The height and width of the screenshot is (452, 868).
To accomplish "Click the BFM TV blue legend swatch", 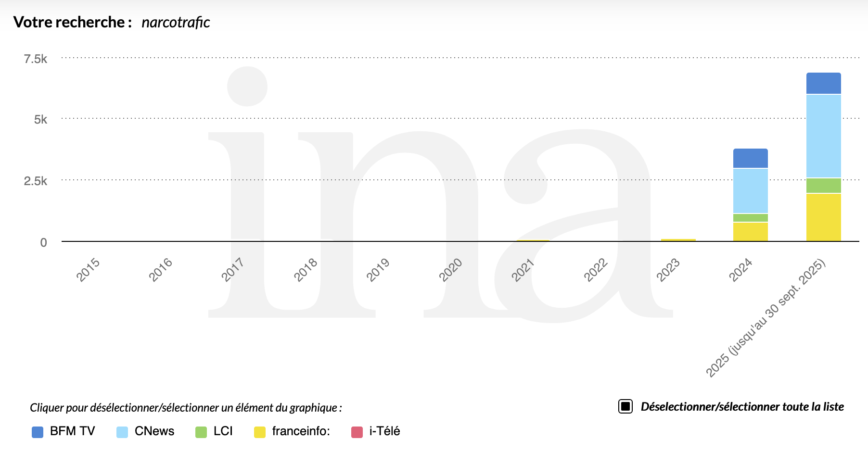I will tap(38, 432).
